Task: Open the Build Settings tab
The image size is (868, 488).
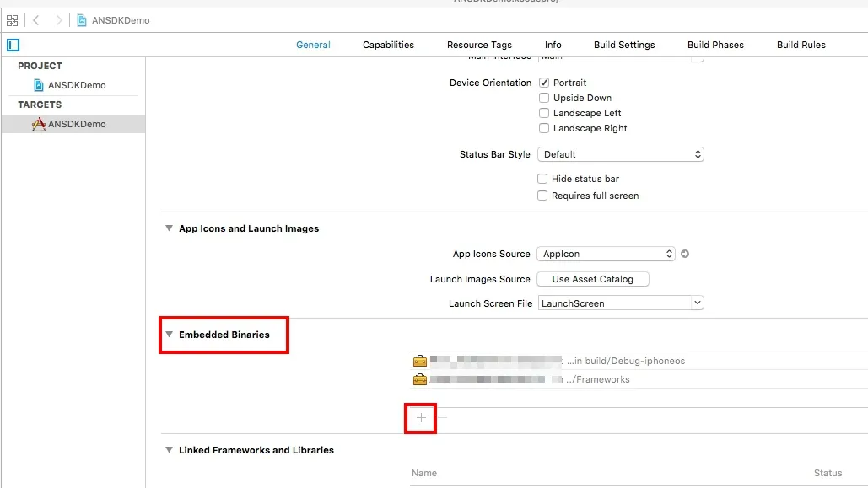Action: (624, 45)
